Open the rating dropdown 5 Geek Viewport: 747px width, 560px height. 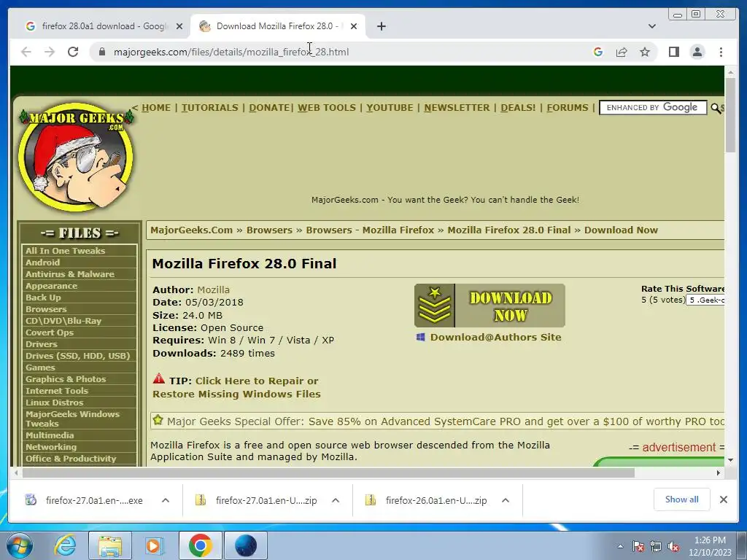tap(705, 300)
